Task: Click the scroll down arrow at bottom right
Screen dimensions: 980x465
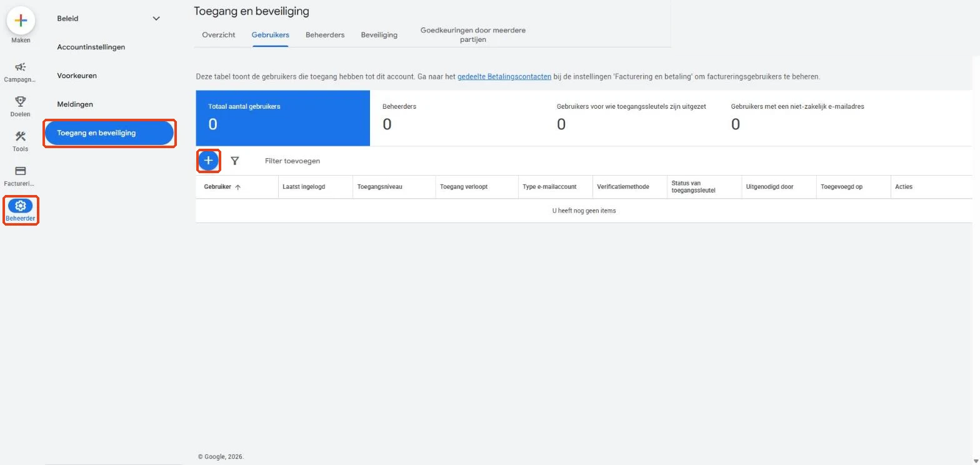Action: point(976,461)
